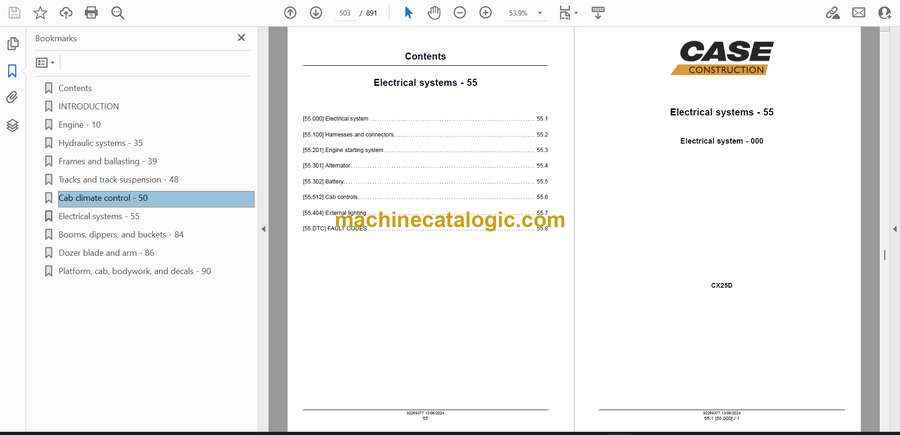
Task: Open page thumbnails panel
Action: (x=12, y=44)
